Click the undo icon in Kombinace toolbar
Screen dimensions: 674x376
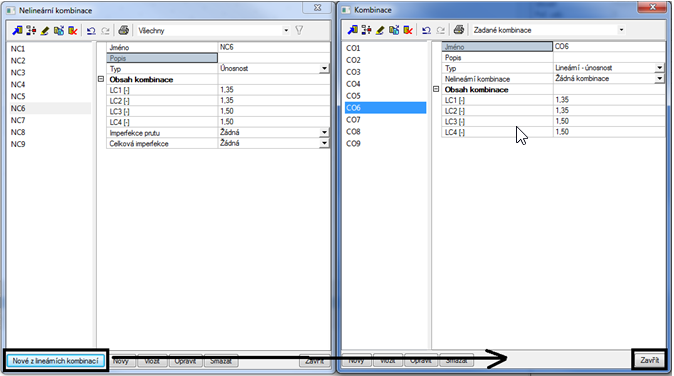point(426,30)
